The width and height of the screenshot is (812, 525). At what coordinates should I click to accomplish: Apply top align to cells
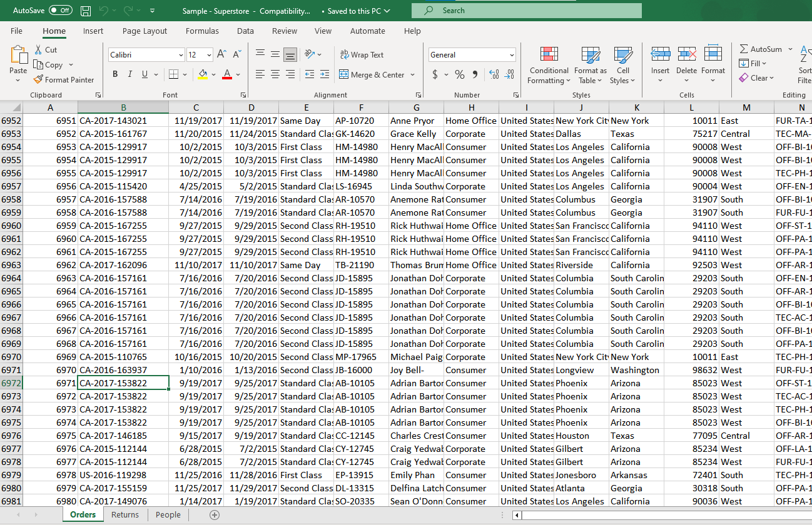click(x=260, y=54)
